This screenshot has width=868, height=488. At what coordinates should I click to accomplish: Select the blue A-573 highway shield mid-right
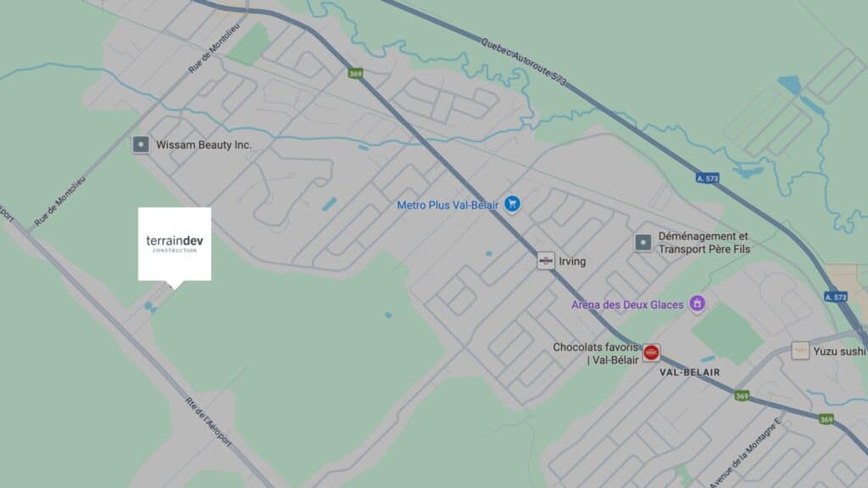[708, 178]
